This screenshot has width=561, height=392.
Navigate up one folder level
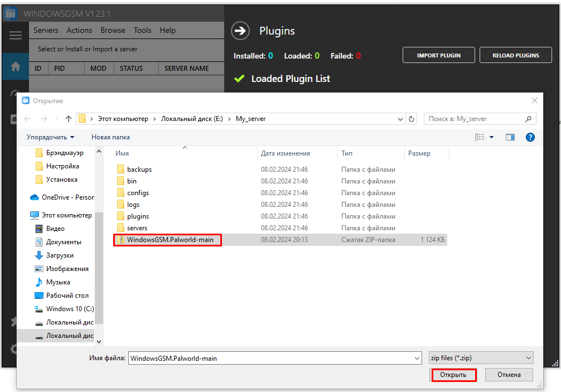point(69,119)
